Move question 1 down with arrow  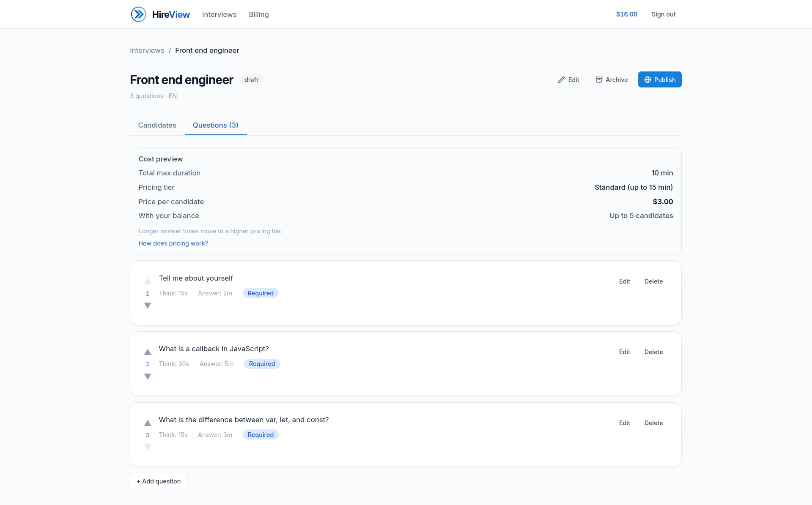pos(148,306)
